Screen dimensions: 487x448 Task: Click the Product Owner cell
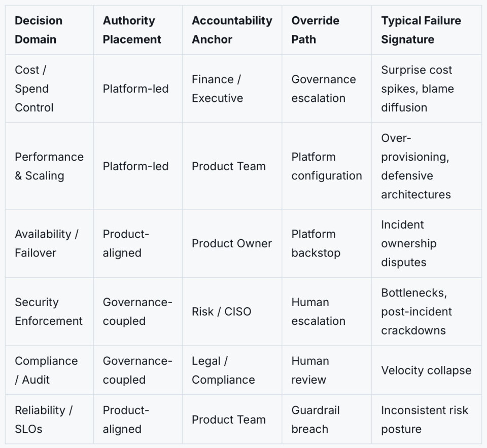232,244
